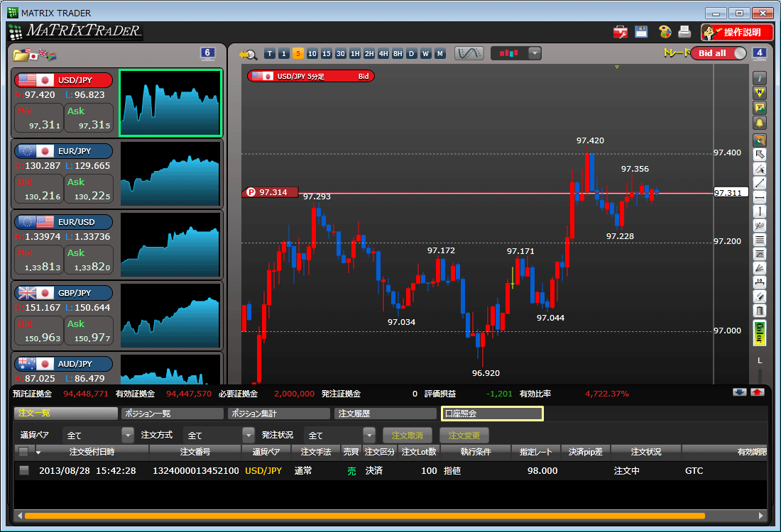Click the monitor icon labeled 6
Screen dimensions: 781x532
[x=207, y=53]
